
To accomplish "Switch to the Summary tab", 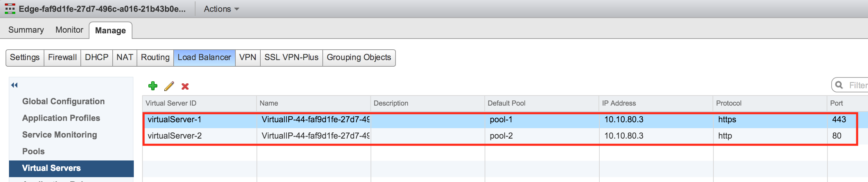I will (26, 30).
